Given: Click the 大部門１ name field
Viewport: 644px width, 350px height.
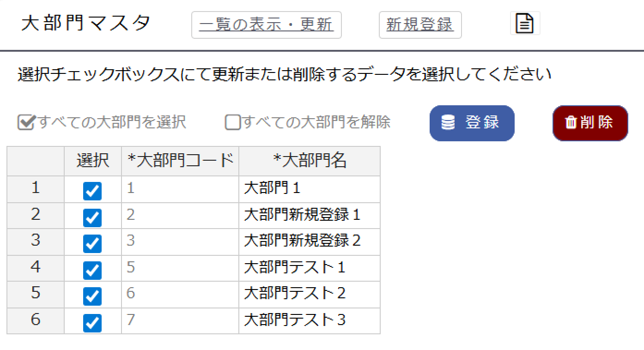Looking at the screenshot, I should (x=310, y=189).
